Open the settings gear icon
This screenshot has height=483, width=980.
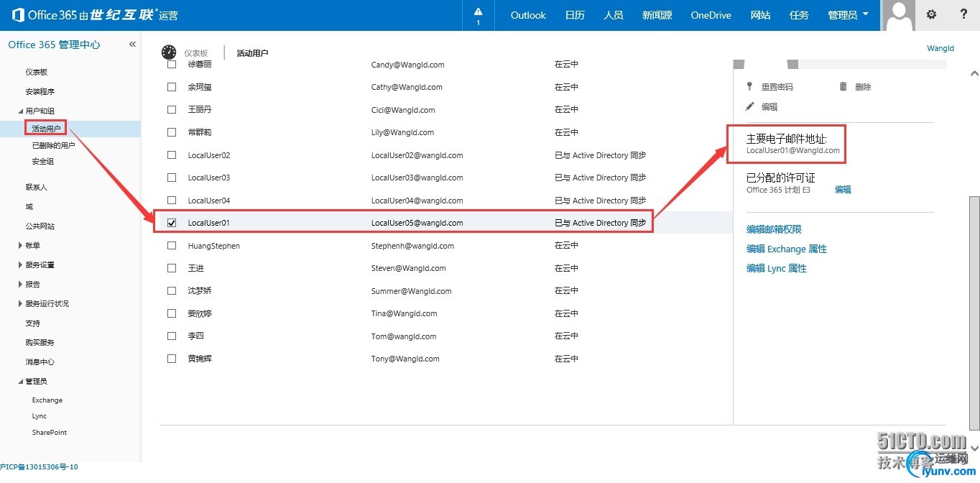click(932, 14)
